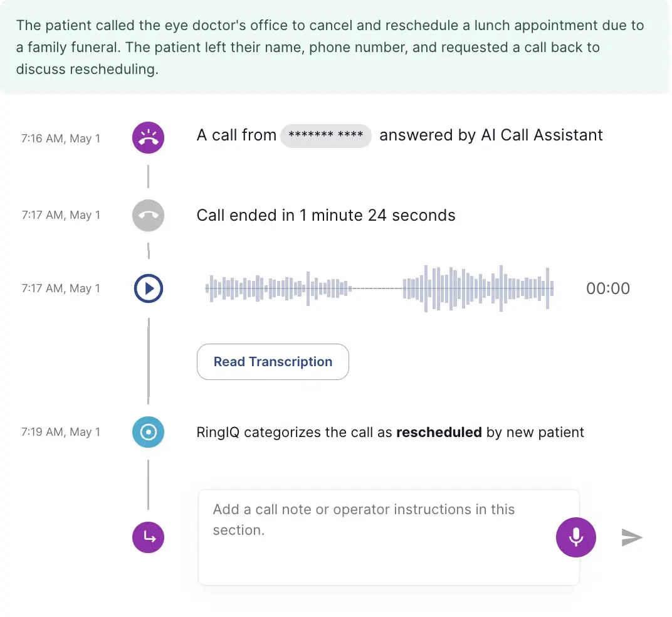Image resolution: width=672 pixels, height=617 pixels.
Task: Click the gray hang-up phone icon
Action: tap(148, 215)
